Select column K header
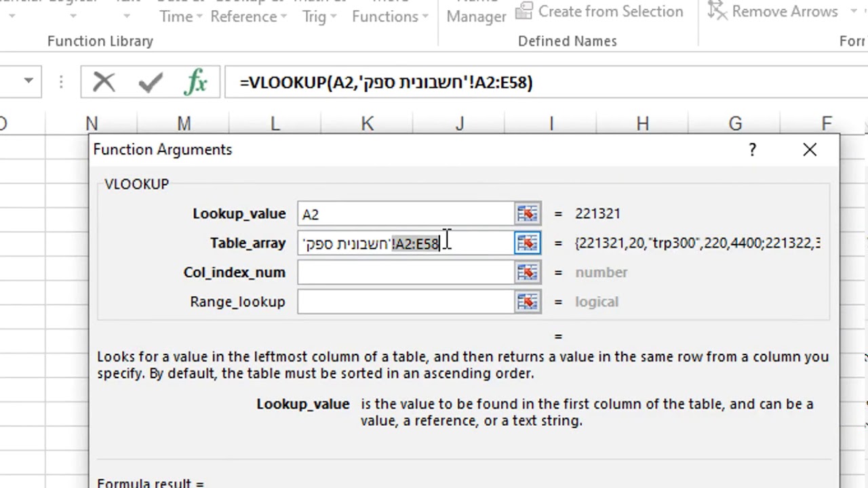 367,123
